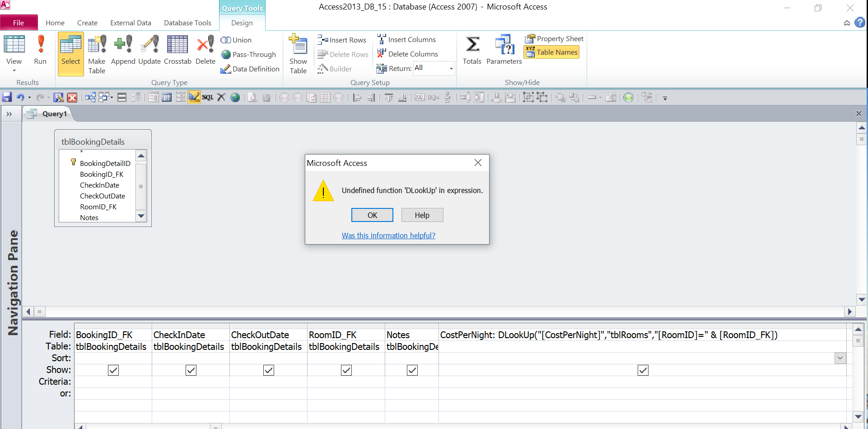Image resolution: width=868 pixels, height=429 pixels.
Task: Select BookingDetailID key field in table list
Action: pos(105,163)
